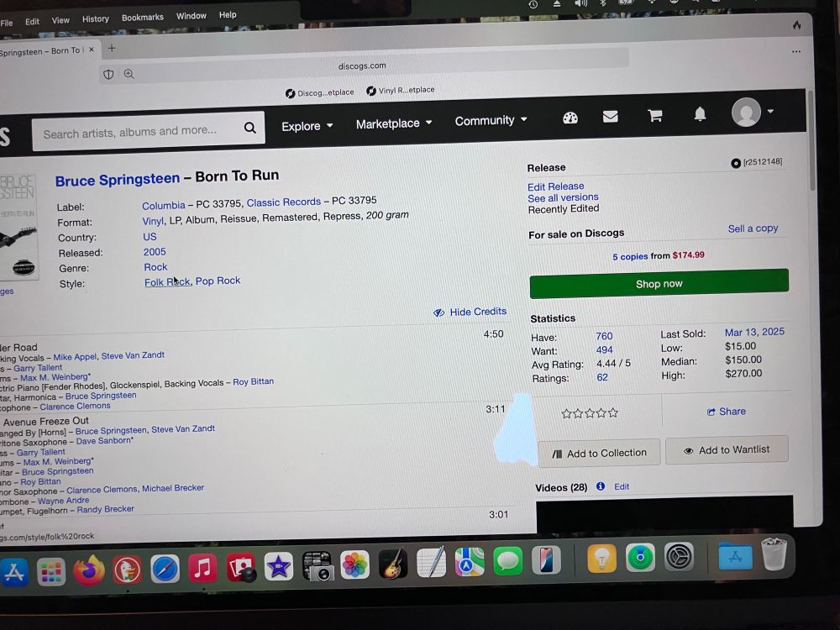Open the Edit menu in menu bar

click(x=32, y=21)
